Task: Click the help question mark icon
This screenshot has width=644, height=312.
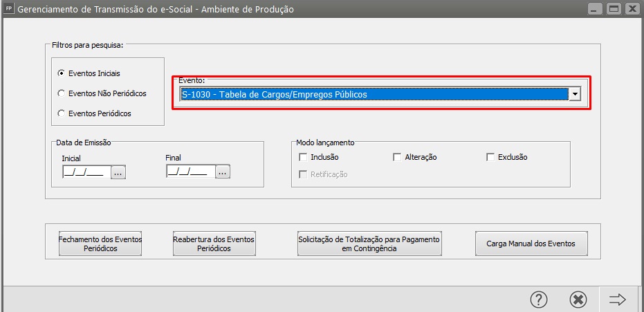Action: tap(539, 300)
